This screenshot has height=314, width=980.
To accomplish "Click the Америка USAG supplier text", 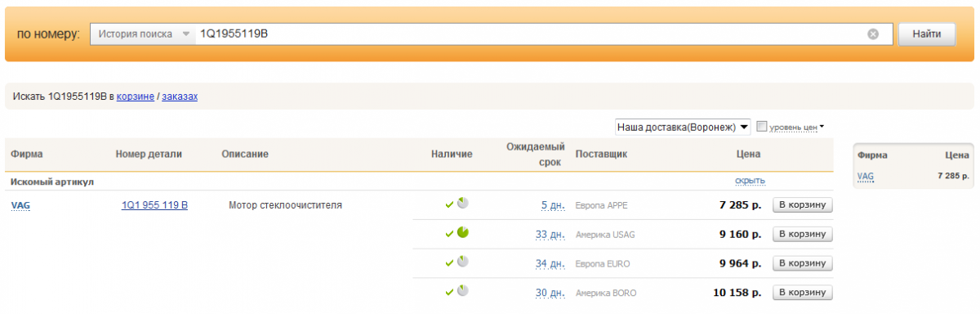I will coord(605,235).
